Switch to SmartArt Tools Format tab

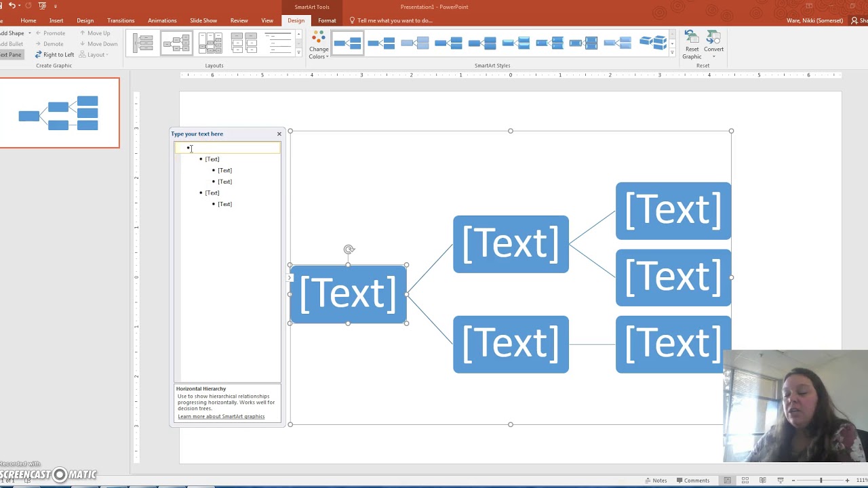tap(327, 20)
